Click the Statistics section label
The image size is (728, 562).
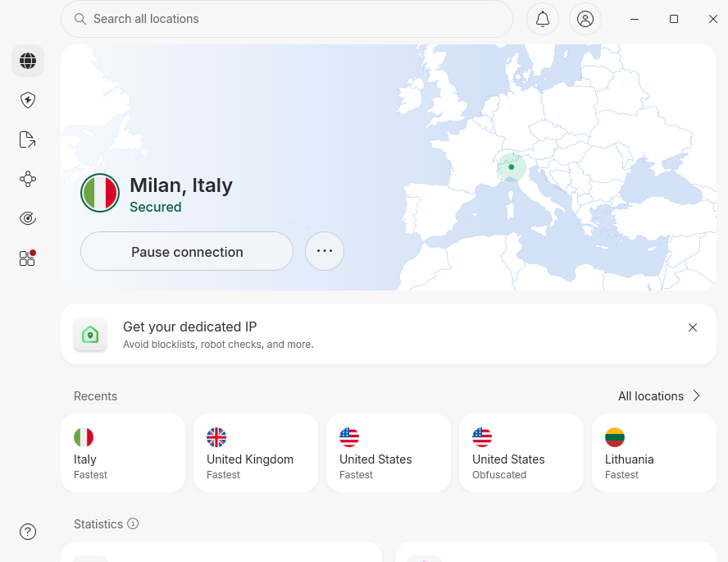click(98, 524)
